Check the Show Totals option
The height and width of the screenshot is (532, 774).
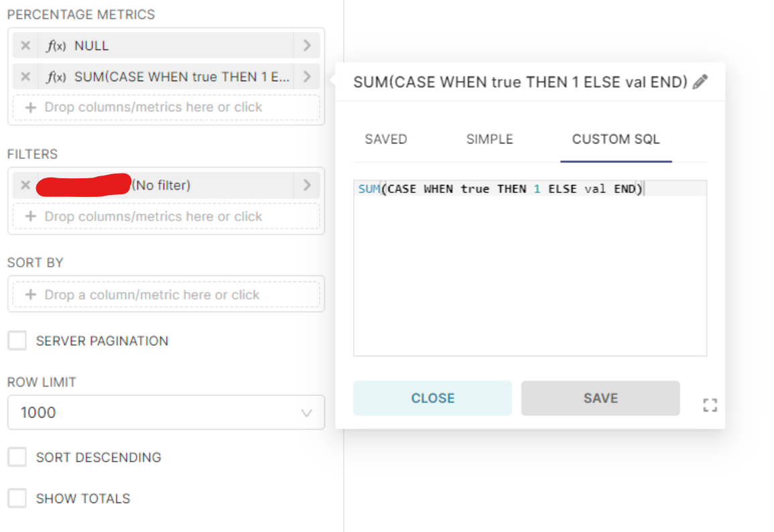click(x=17, y=498)
